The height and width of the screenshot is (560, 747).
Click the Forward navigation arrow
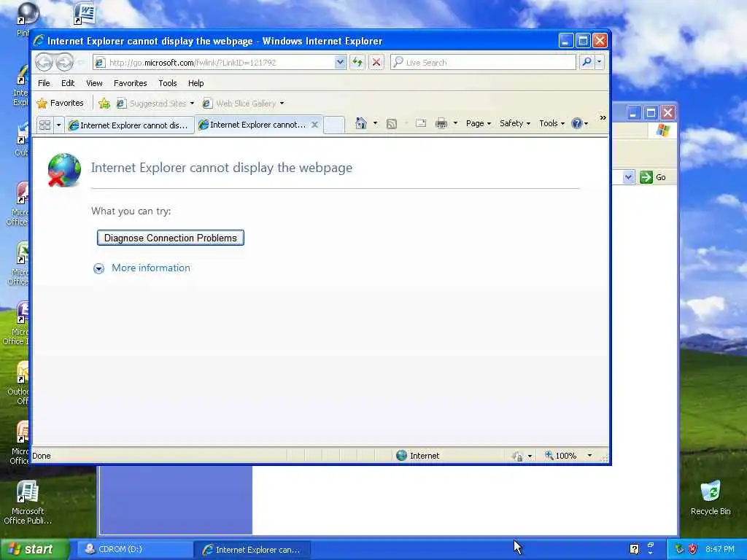64,63
